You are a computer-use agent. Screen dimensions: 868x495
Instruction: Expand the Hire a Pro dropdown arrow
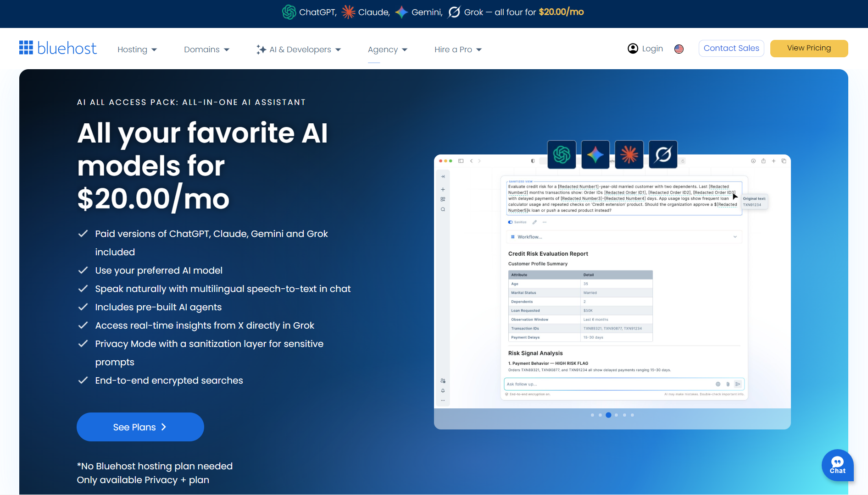pyautogui.click(x=479, y=49)
